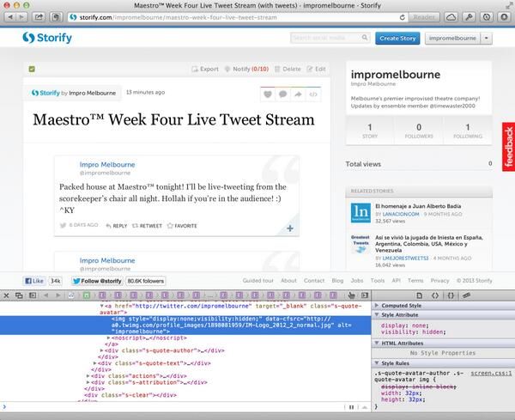Click the clock-shaped extension icon
The height and width of the screenshot is (420, 515).
[487, 17]
